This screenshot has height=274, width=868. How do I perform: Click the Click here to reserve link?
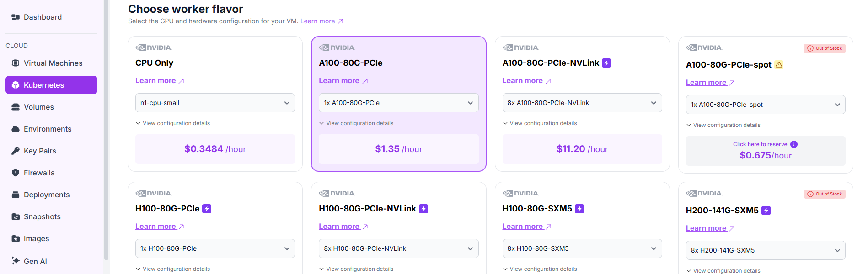760,144
